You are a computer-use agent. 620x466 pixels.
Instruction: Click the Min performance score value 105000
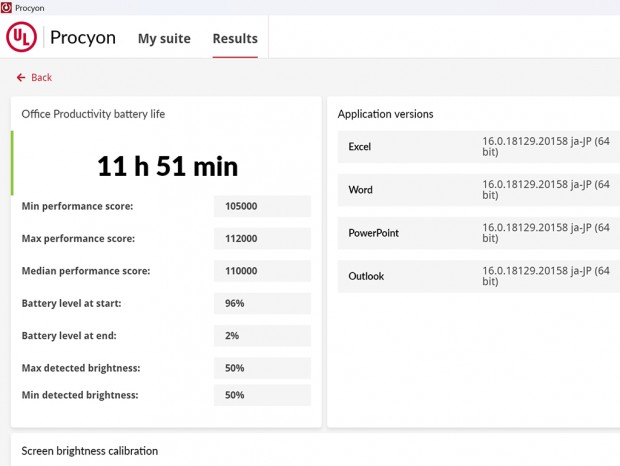click(262, 206)
